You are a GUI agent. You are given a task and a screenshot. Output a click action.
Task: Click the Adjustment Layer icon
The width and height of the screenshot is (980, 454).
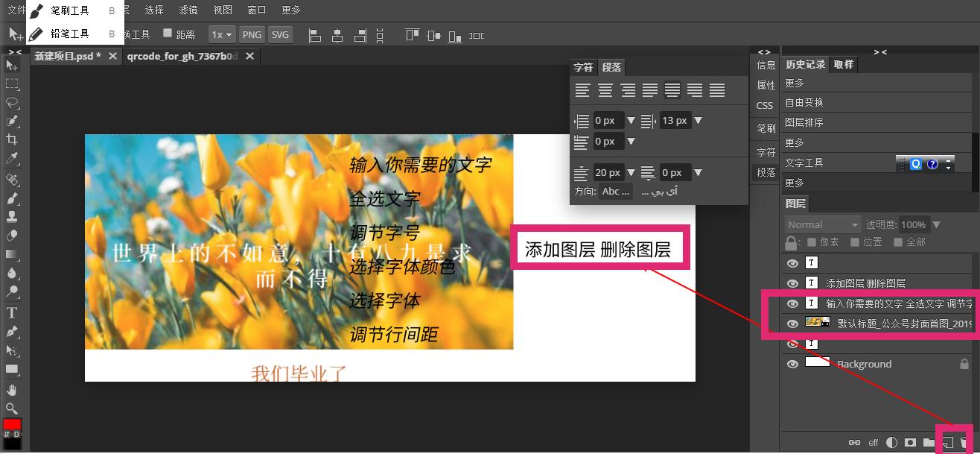tap(891, 441)
